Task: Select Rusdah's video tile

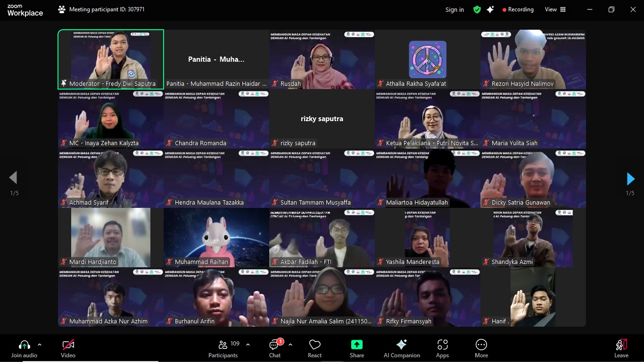Action: tap(322, 59)
